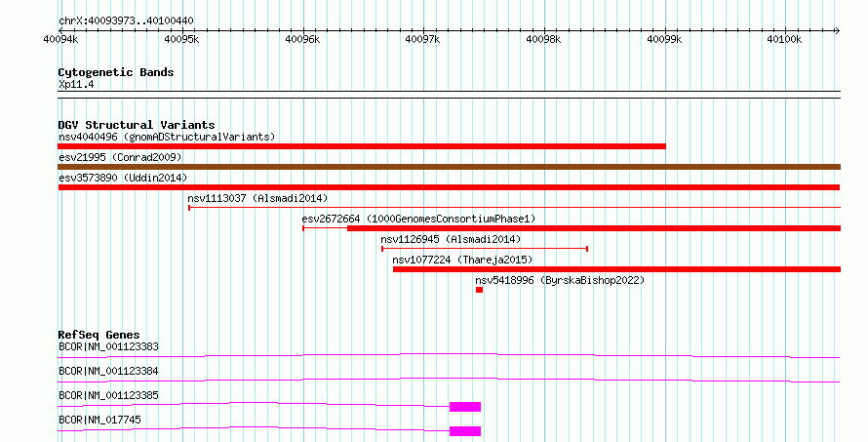
Task: Click the 40094k ruler position
Action: point(60,39)
